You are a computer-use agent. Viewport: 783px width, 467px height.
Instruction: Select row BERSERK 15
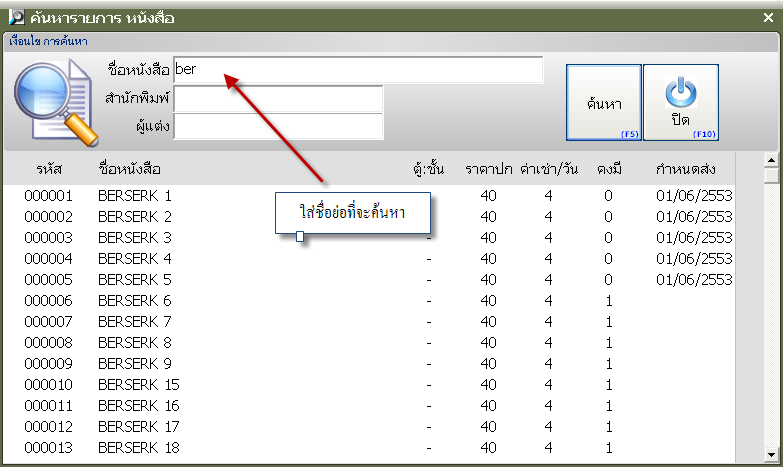369,385
